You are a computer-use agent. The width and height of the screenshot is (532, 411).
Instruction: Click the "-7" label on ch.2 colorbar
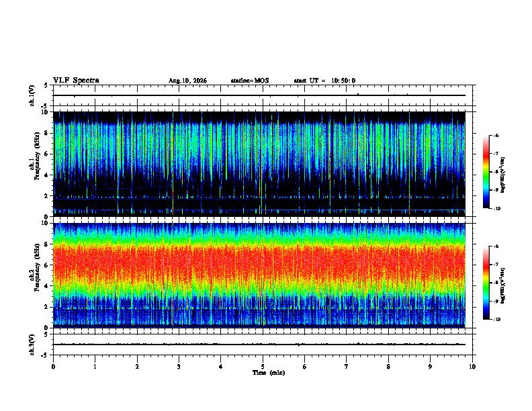tap(496, 265)
